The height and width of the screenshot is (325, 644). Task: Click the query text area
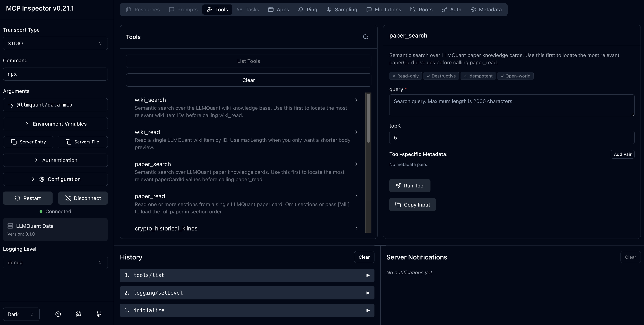pyautogui.click(x=511, y=105)
